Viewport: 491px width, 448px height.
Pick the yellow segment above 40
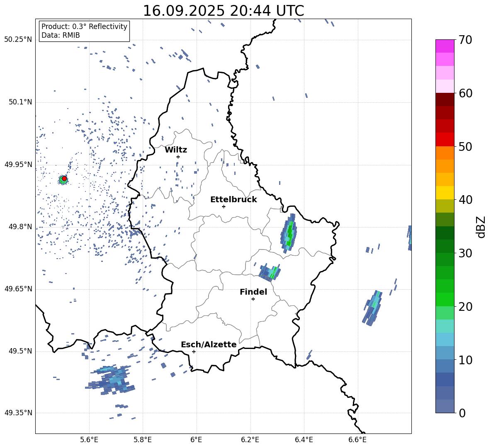(x=445, y=193)
